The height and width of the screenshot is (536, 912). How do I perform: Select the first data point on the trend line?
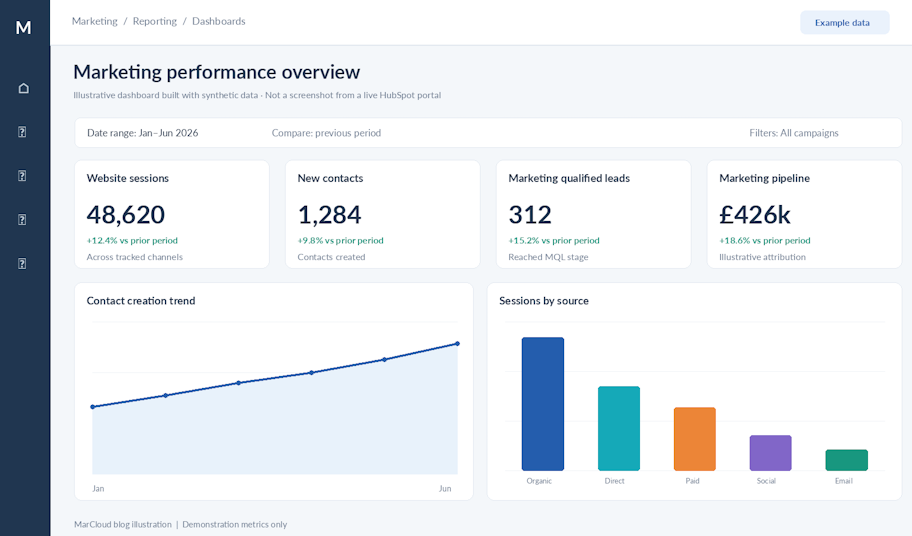point(92,407)
